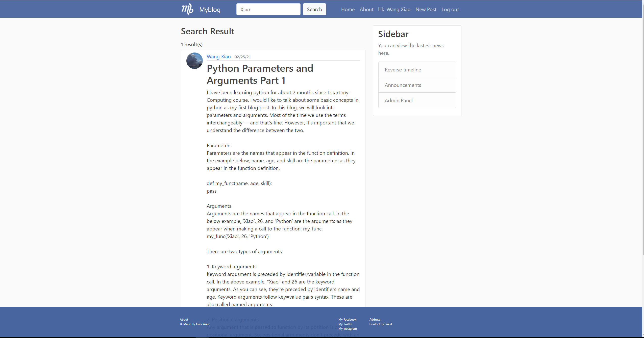Open the post Python Parameters and Arguments Part 1
This screenshot has width=644, height=338.
(260, 74)
